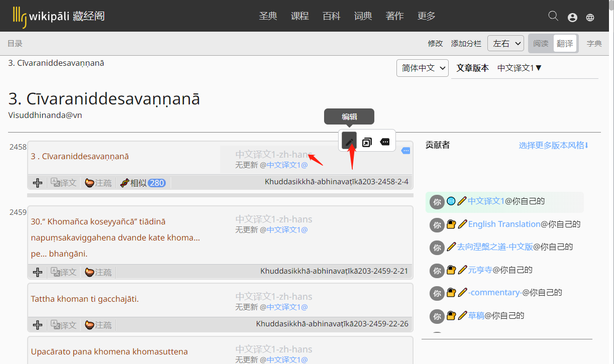The width and height of the screenshot is (614, 364).
Task: Click plus icon under 3 . Cīvaraniddesavaṇṇanā
Action: point(38,183)
